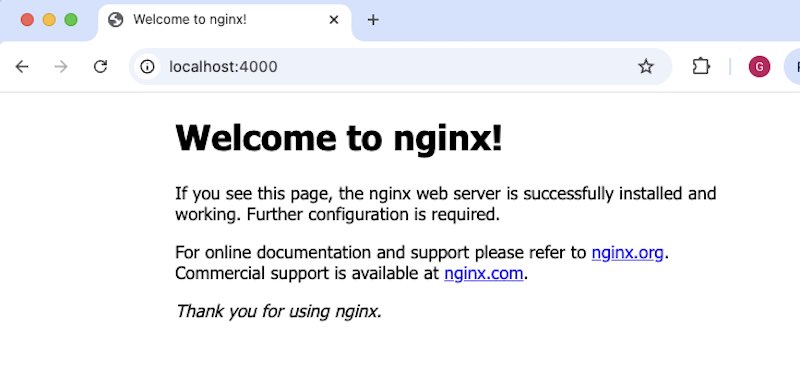Open a new tab with plus button
This screenshot has width=800, height=385.
click(373, 20)
